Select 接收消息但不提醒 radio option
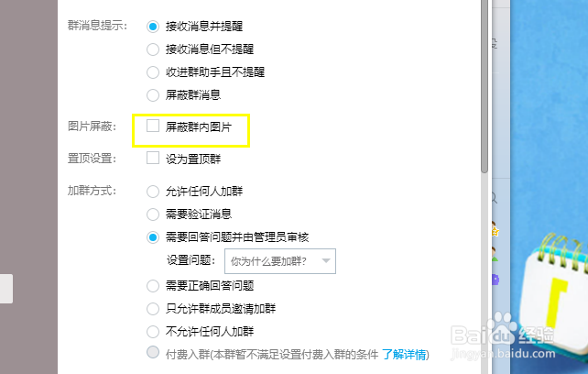Image resolution: width=588 pixels, height=374 pixels. [153, 49]
